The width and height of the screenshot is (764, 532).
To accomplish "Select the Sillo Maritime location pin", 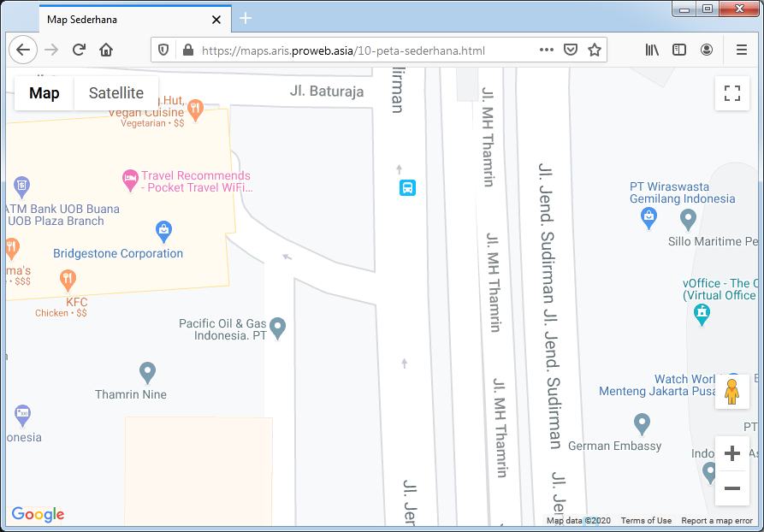I will pyautogui.click(x=688, y=220).
